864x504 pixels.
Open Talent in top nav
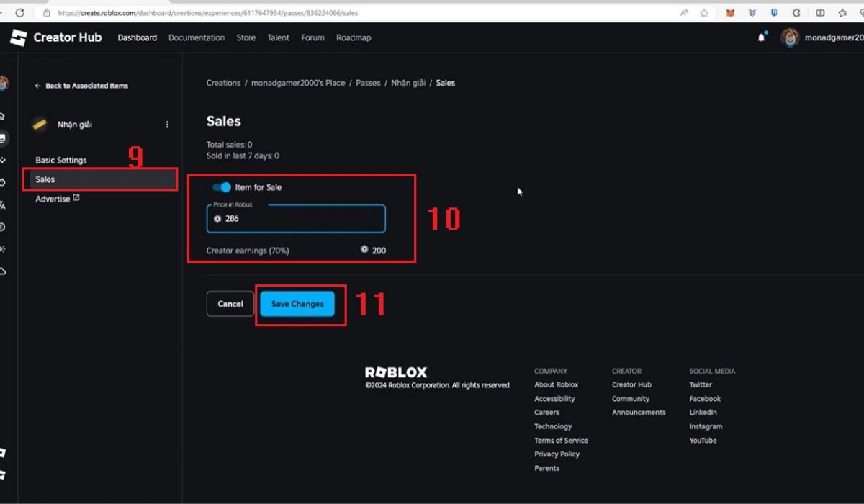(x=278, y=37)
